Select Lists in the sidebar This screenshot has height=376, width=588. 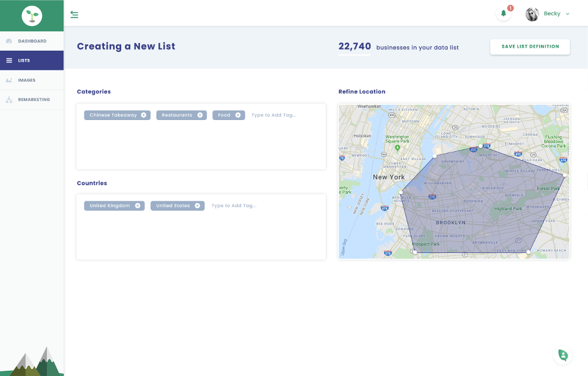point(32,61)
